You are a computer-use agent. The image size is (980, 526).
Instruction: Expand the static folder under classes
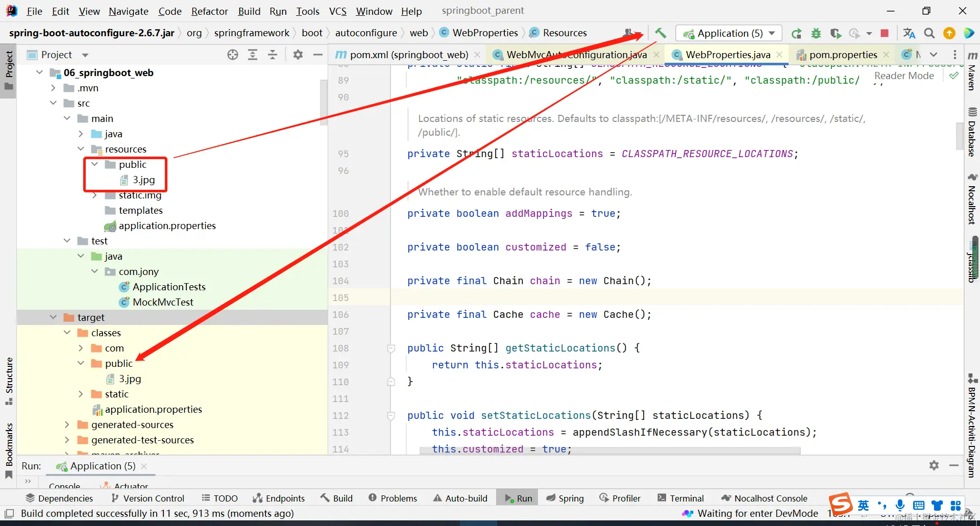point(81,394)
